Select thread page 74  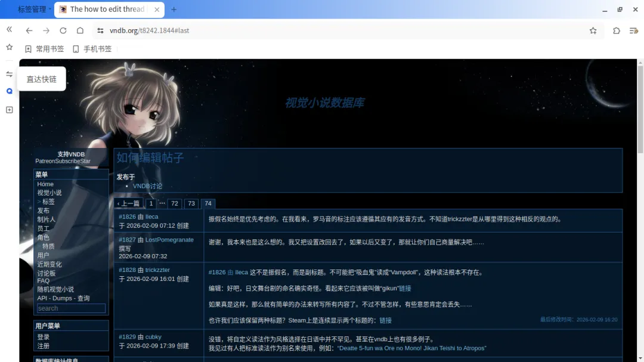coord(208,203)
